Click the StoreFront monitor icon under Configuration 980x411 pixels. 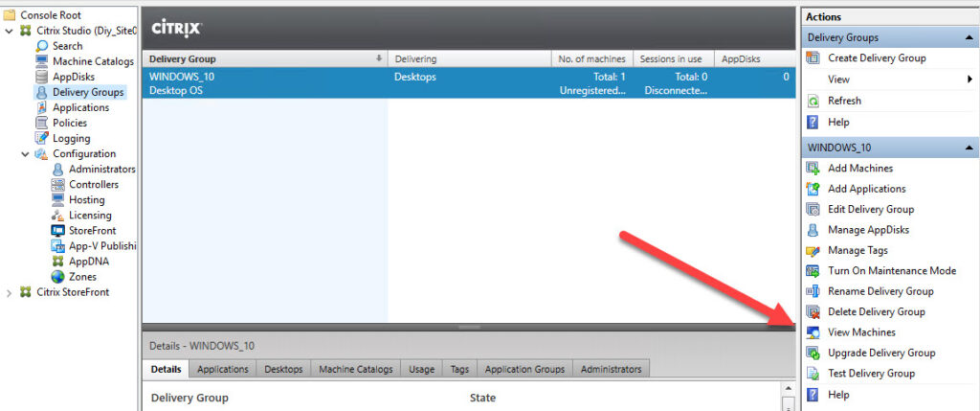[x=58, y=231]
